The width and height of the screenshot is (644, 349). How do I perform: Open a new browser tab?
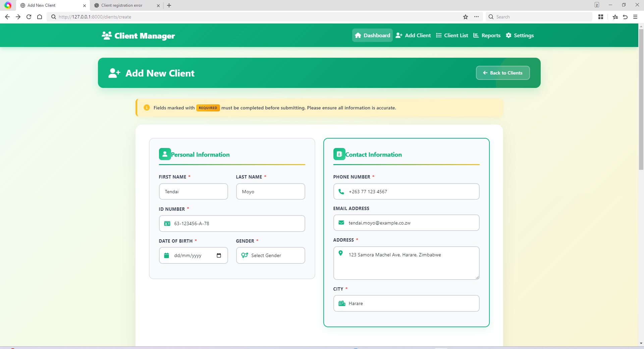click(169, 5)
